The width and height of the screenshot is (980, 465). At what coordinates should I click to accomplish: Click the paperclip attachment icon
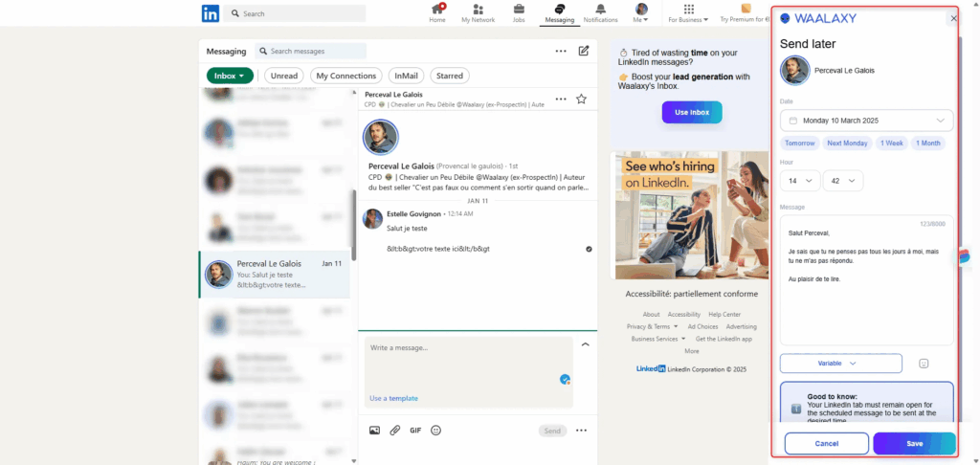click(394, 431)
